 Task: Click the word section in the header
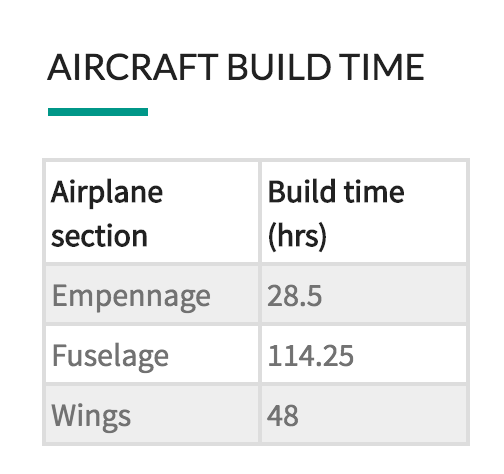[x=99, y=236]
